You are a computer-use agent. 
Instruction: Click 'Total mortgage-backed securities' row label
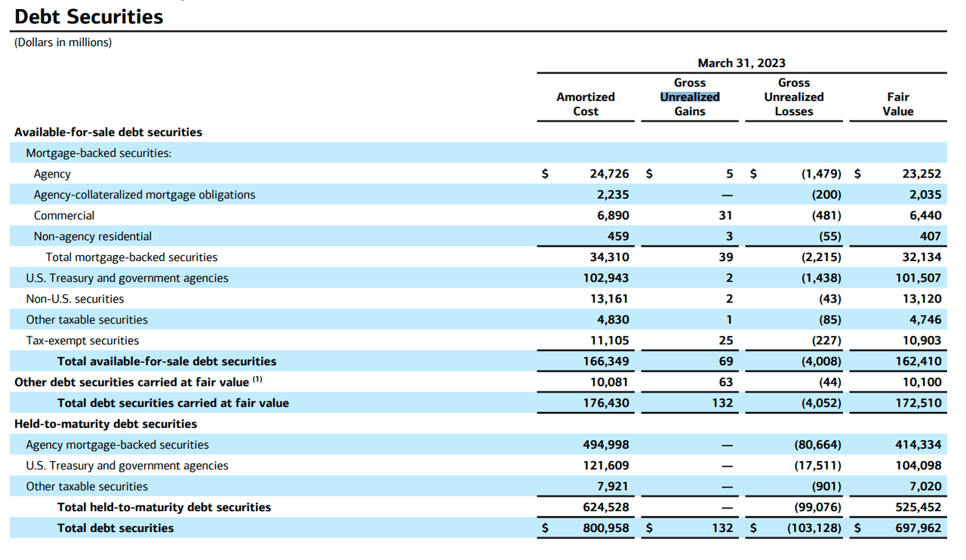coord(131,257)
